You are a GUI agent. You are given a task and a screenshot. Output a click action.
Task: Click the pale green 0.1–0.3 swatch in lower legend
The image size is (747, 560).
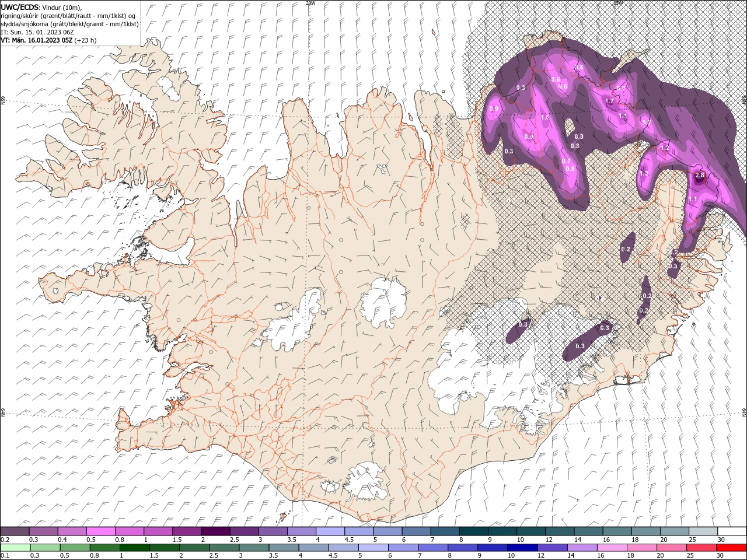[15, 548]
